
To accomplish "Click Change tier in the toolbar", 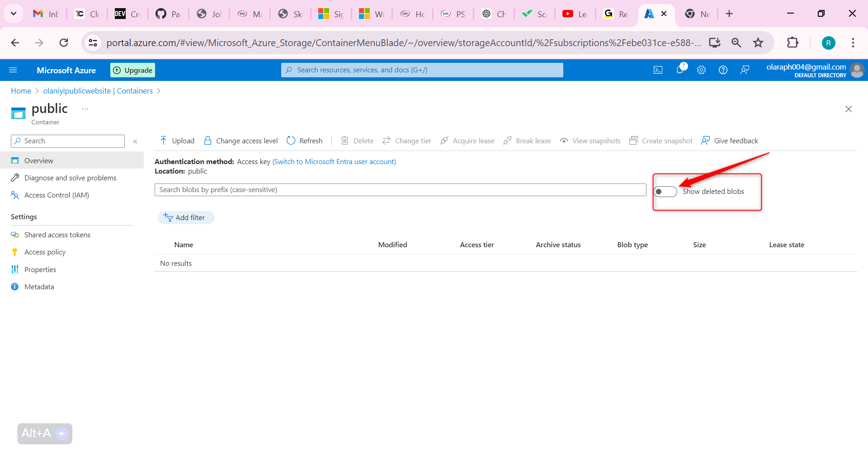I will pos(407,141).
